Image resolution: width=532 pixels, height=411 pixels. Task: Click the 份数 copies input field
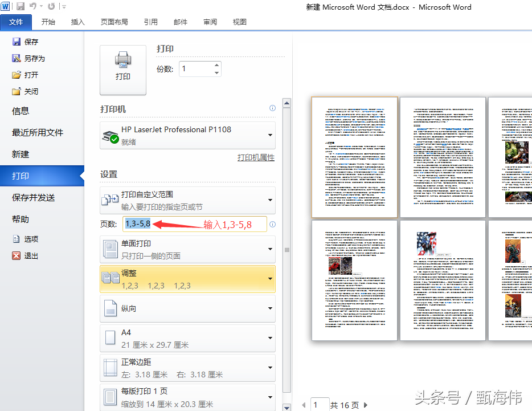click(x=196, y=69)
